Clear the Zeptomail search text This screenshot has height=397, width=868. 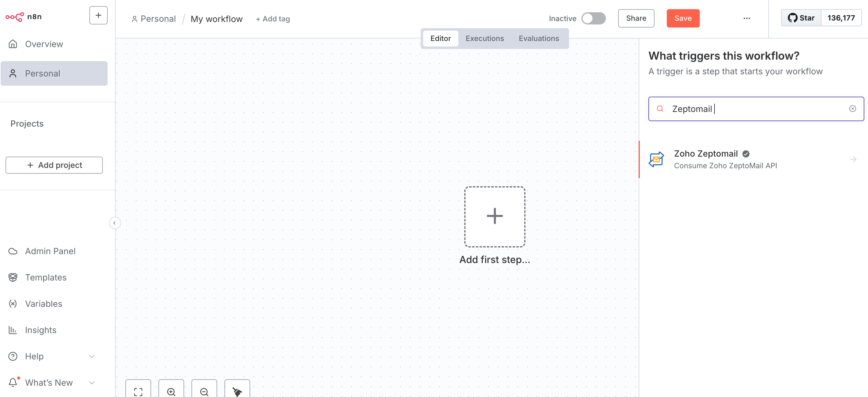click(x=852, y=109)
